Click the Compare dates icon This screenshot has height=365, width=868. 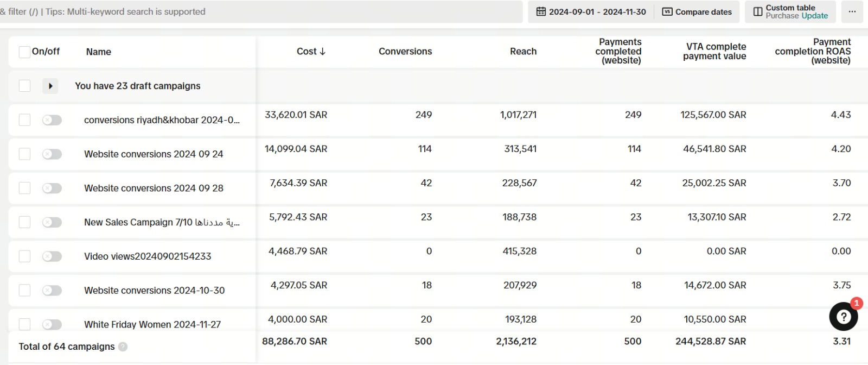point(667,12)
